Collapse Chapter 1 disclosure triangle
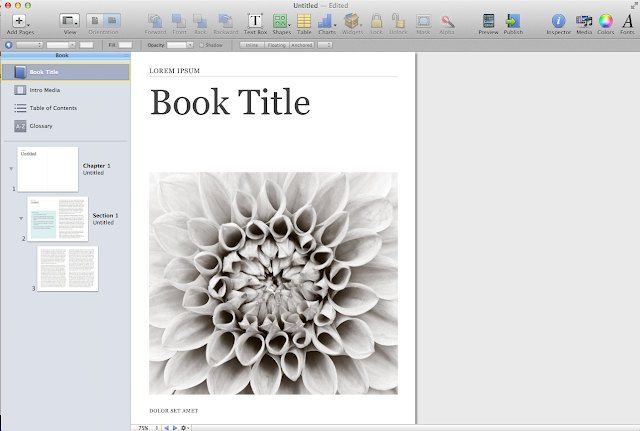The image size is (640, 431). click(11, 169)
